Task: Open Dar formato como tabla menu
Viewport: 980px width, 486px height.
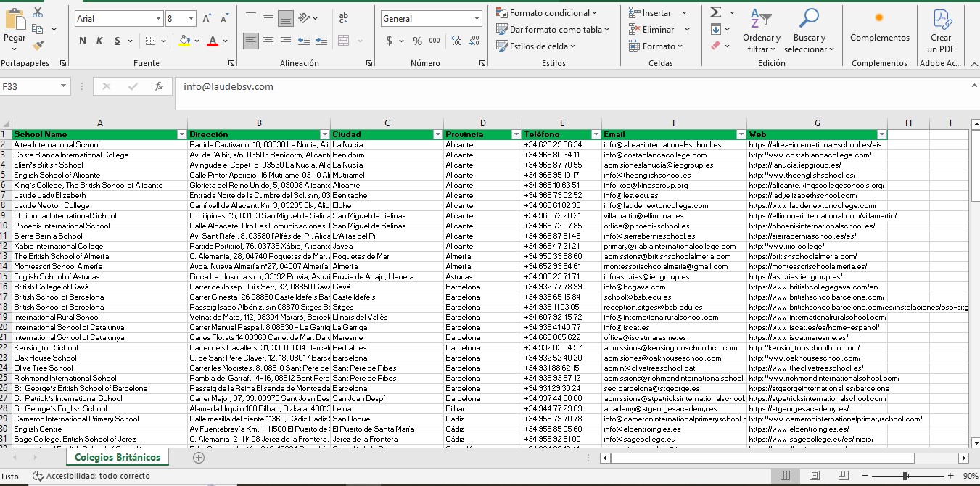Action: click(553, 29)
